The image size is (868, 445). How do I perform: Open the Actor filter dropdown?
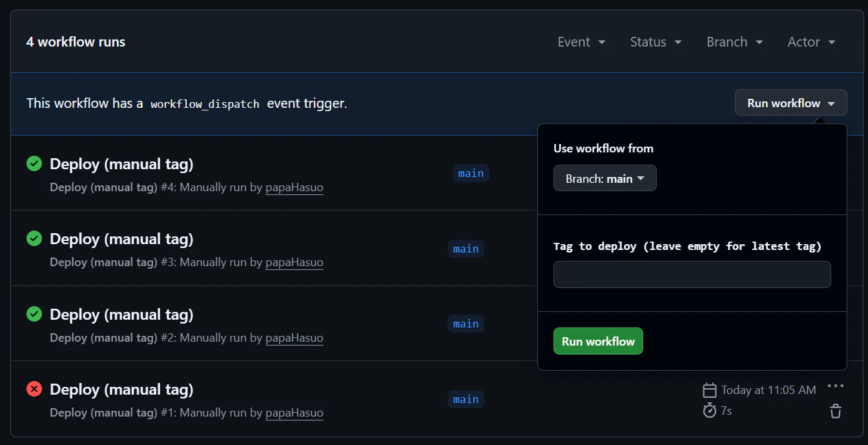click(x=812, y=42)
